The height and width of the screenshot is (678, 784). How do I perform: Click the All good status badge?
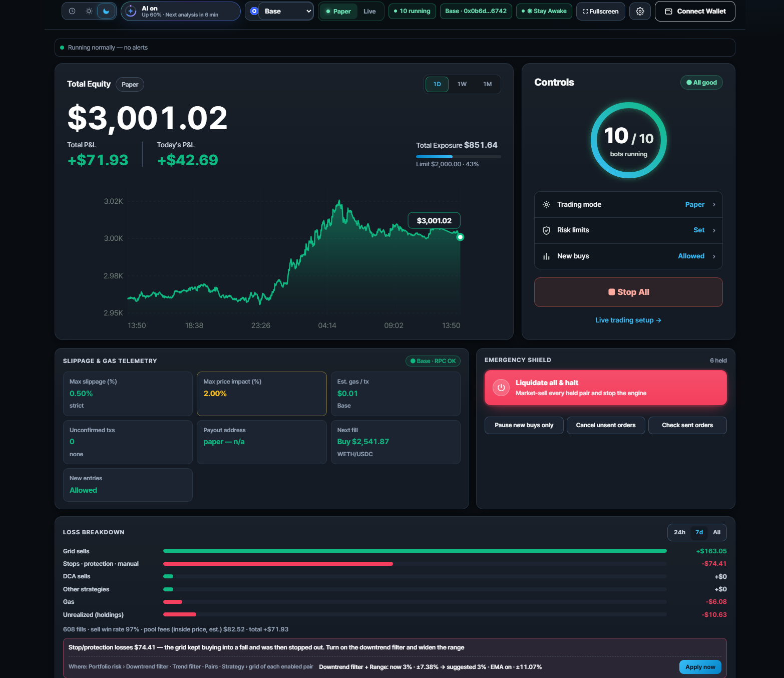point(701,83)
